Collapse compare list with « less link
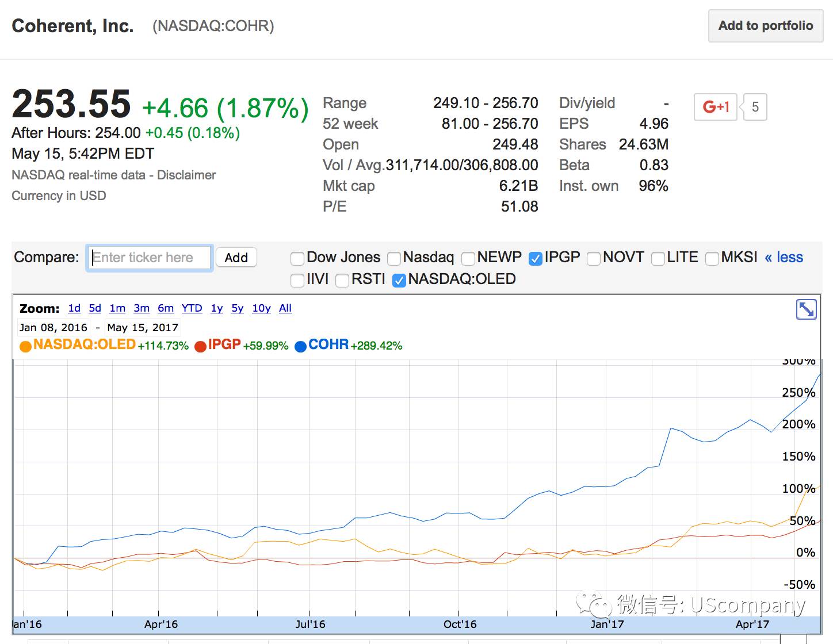 pyautogui.click(x=784, y=258)
